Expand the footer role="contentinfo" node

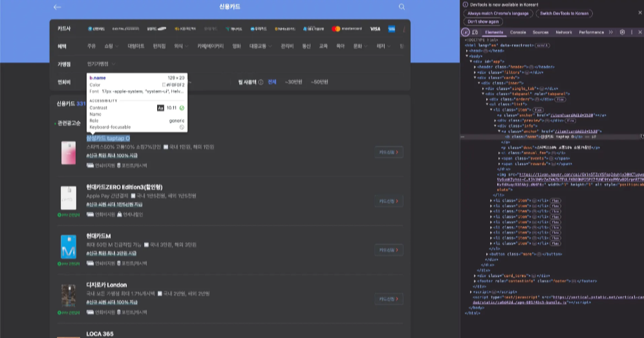475,281
